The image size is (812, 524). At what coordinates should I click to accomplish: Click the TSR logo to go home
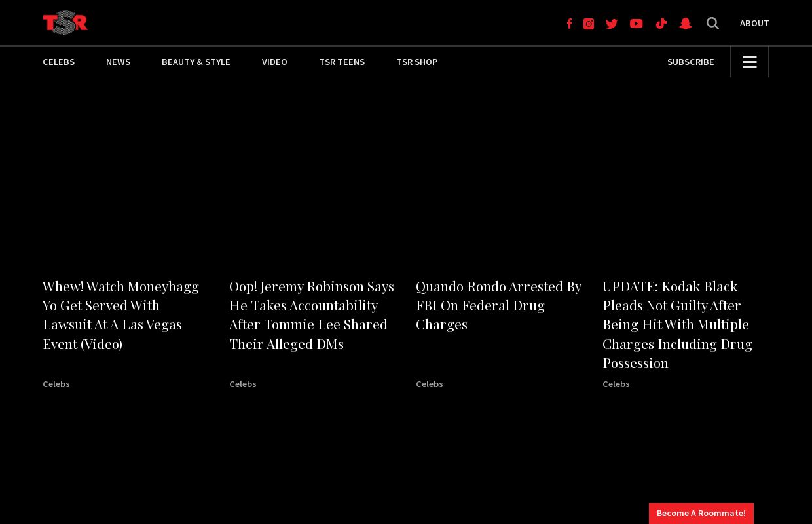(65, 22)
